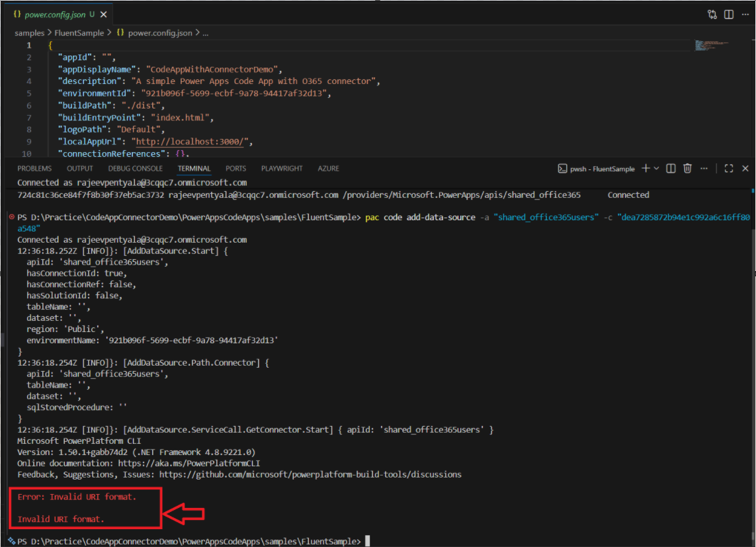Kill terminal with the trash icon
The height and width of the screenshot is (547, 756).
click(x=687, y=169)
